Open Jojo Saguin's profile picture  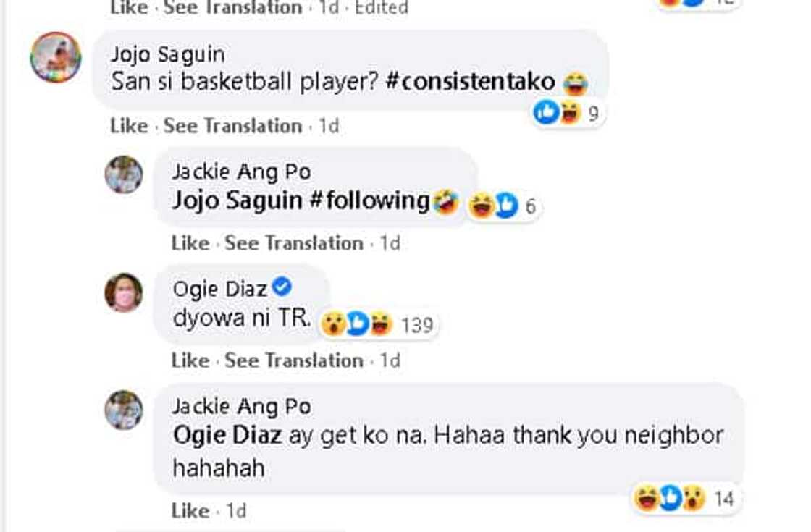pos(55,57)
